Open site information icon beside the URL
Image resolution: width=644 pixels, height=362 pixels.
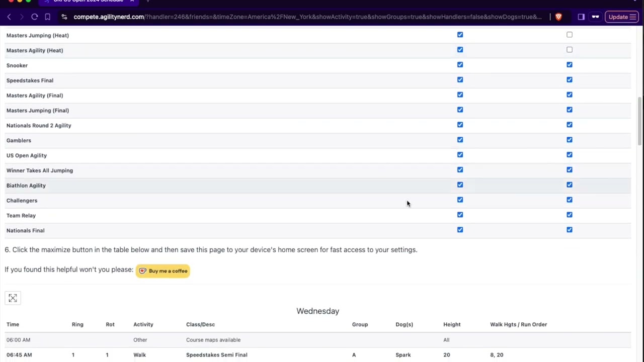click(x=64, y=17)
